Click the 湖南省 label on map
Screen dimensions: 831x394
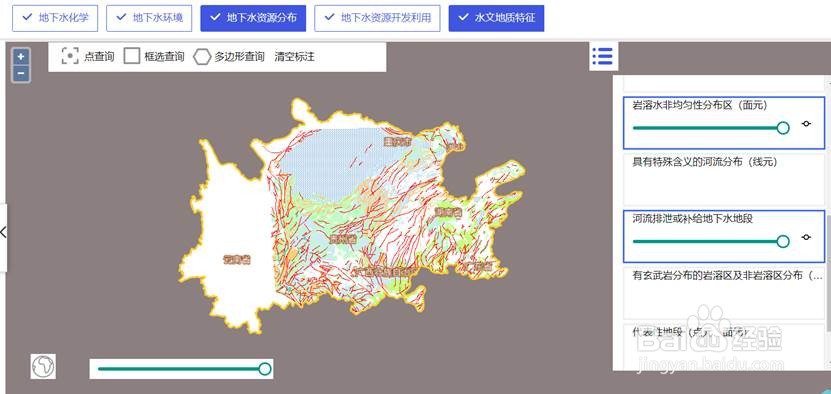click(448, 212)
